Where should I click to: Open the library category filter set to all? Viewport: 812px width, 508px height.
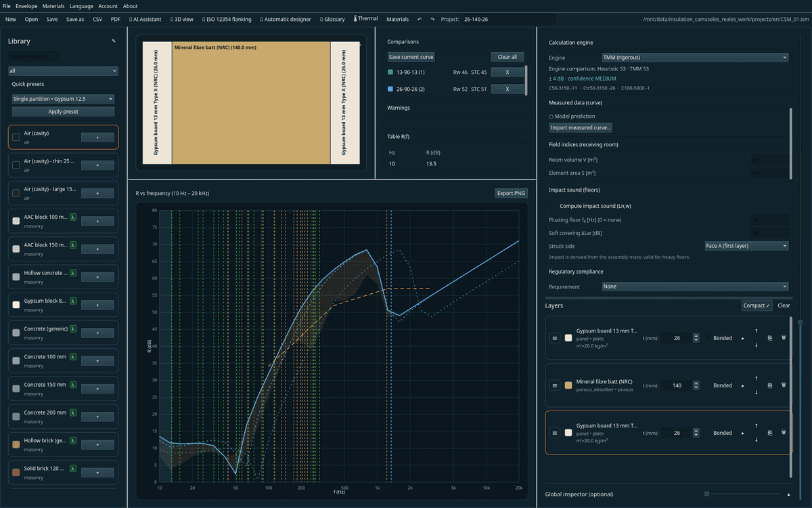(64, 70)
